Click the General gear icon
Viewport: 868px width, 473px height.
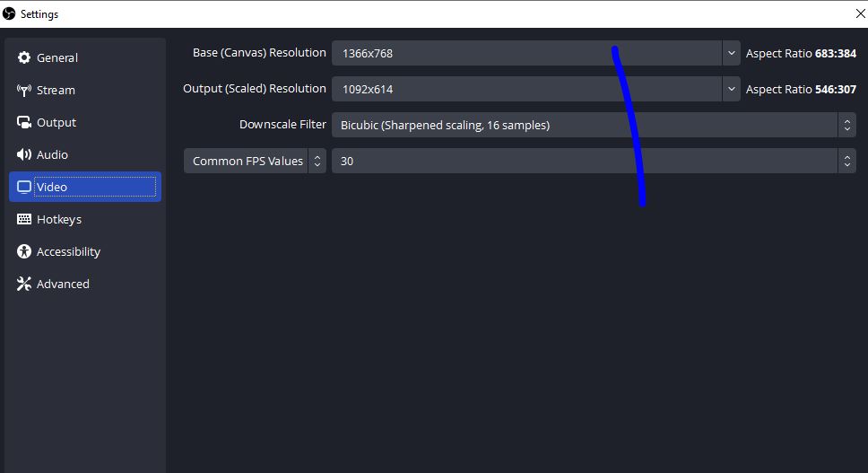24,57
